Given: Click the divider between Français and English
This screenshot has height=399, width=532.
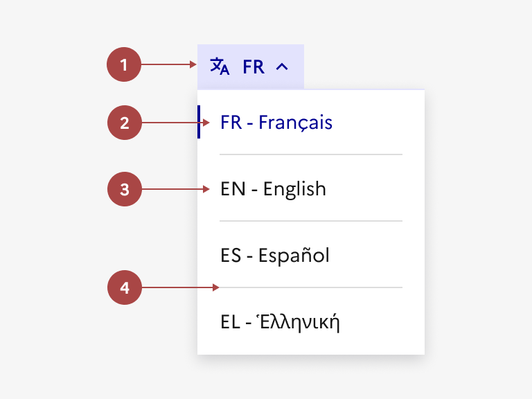Looking at the screenshot, I should [x=310, y=154].
